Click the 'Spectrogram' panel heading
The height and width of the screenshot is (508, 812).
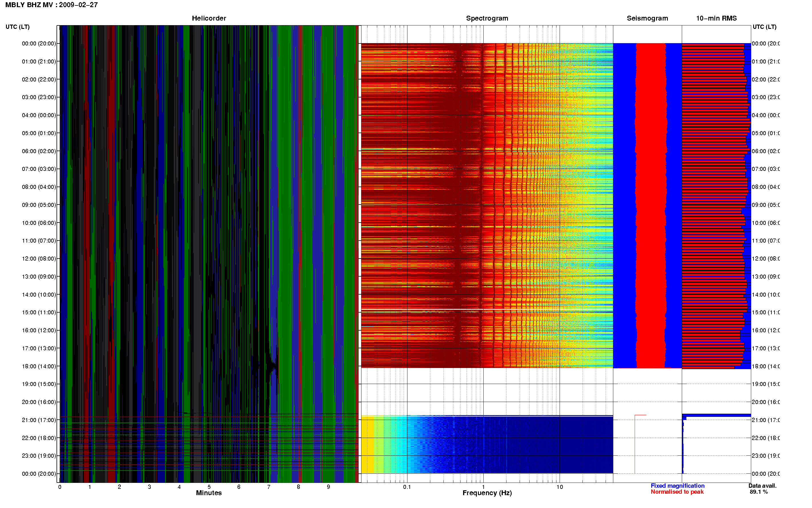[x=487, y=18]
